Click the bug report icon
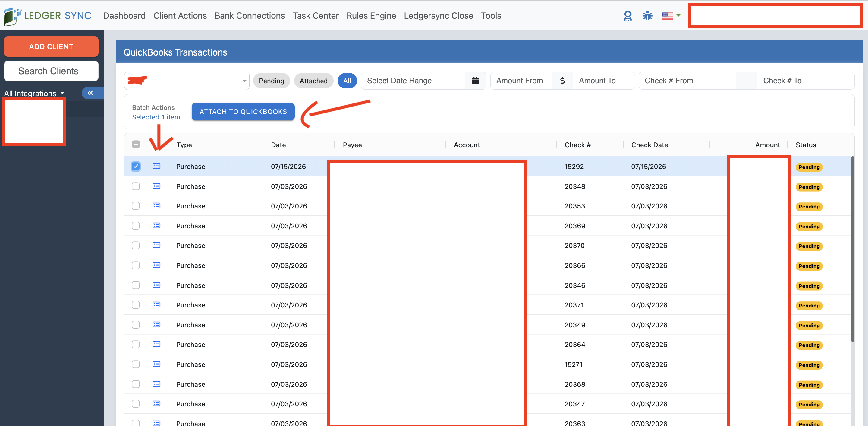 click(647, 16)
